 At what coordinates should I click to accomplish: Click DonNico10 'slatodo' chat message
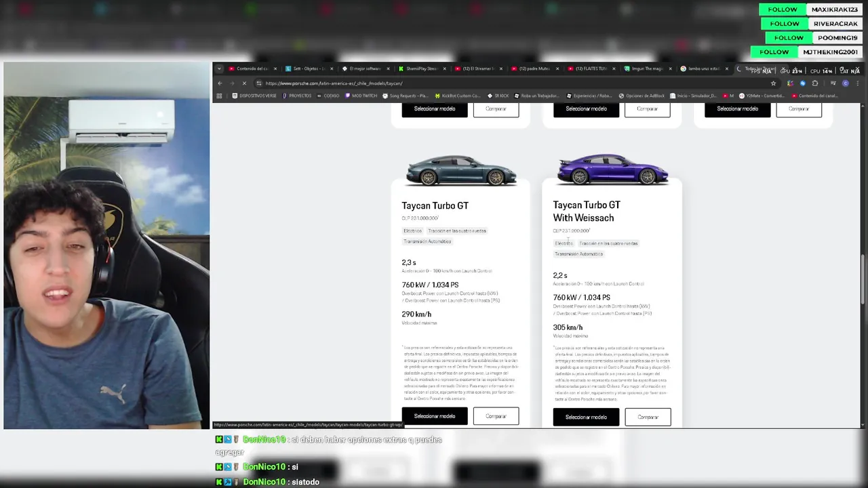pos(304,482)
